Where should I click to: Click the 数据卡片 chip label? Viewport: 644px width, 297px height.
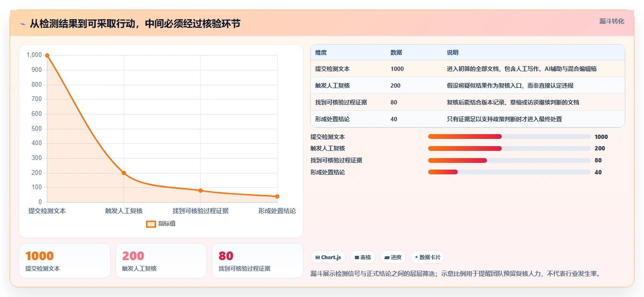[430, 257]
